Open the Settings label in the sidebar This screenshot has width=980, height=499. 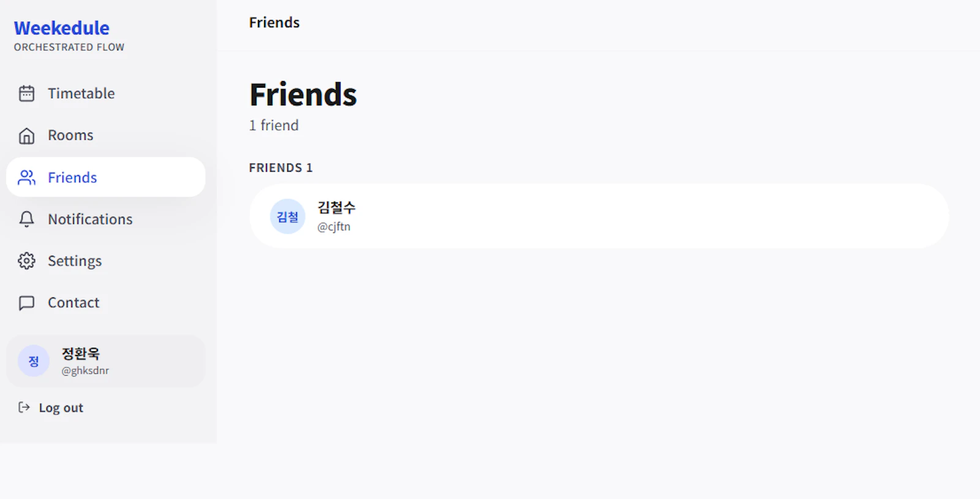tap(75, 261)
